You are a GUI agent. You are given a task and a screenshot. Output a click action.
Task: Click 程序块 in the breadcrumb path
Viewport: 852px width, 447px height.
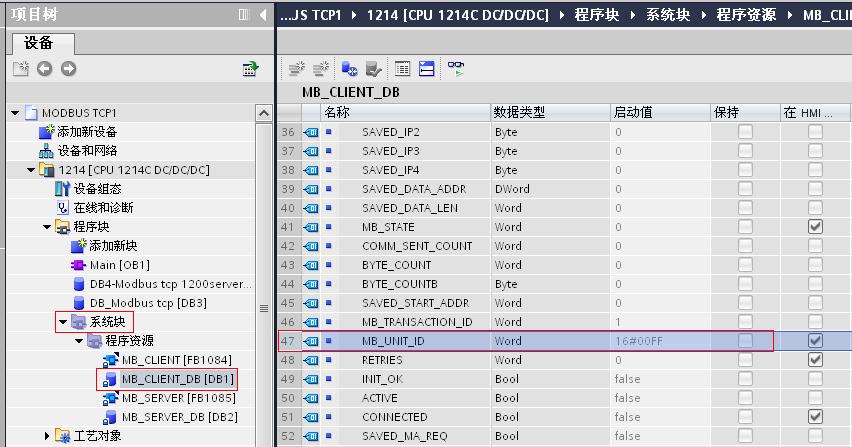597,15
